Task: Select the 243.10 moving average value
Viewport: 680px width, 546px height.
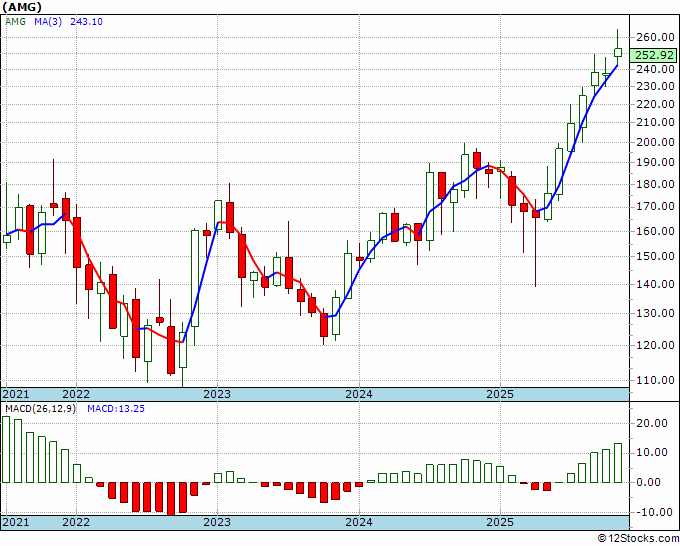Action: click(86, 21)
